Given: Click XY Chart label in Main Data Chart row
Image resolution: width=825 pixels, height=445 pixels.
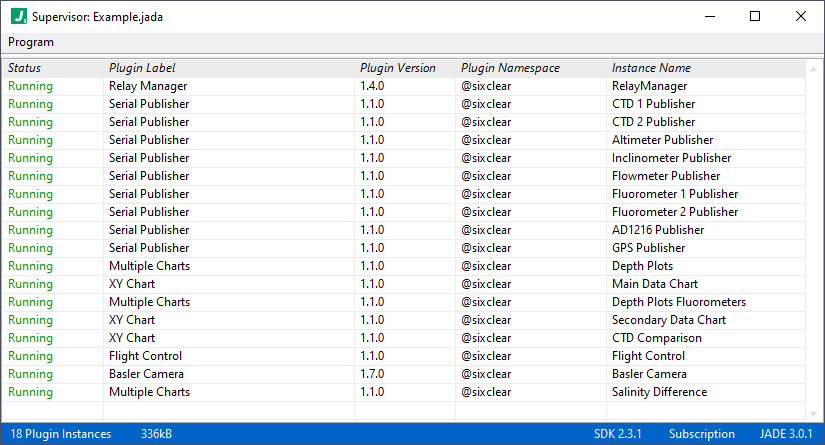Looking at the screenshot, I should pos(132,284).
